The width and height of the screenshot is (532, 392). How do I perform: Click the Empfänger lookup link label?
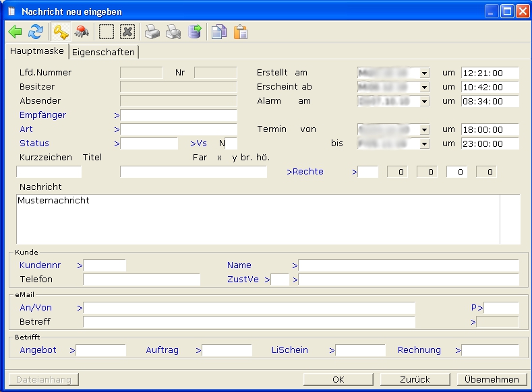tap(42, 115)
